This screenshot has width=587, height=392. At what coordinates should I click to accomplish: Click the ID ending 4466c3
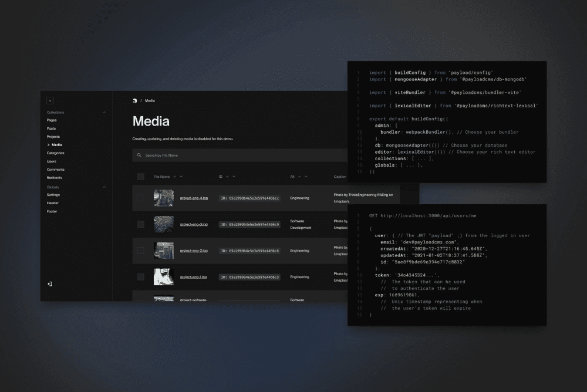pos(249,277)
